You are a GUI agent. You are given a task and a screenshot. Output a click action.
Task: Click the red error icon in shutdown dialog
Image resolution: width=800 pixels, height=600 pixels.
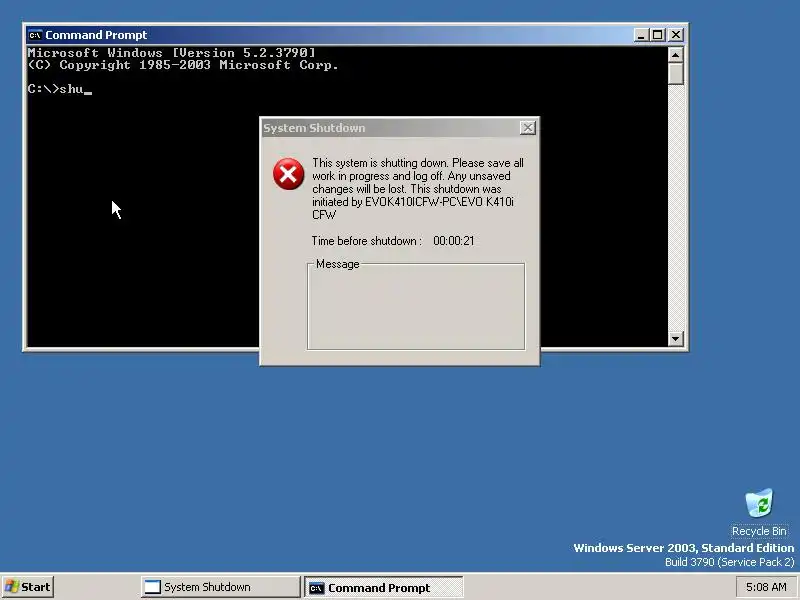288,174
